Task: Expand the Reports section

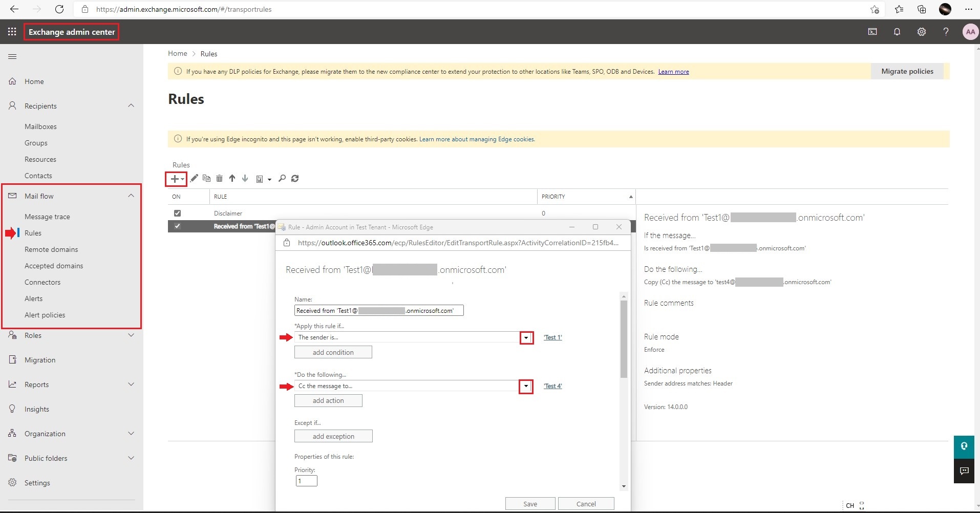Action: [x=131, y=384]
